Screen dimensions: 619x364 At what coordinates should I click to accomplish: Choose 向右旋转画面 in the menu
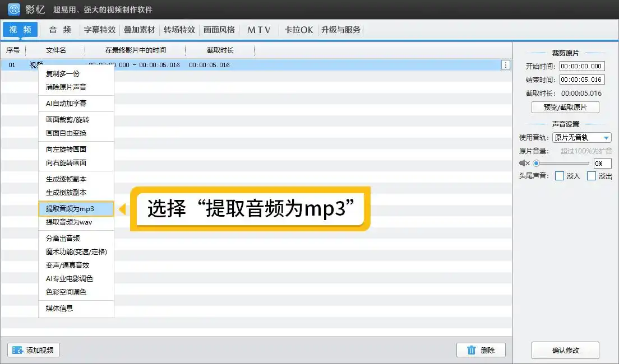[76, 162]
